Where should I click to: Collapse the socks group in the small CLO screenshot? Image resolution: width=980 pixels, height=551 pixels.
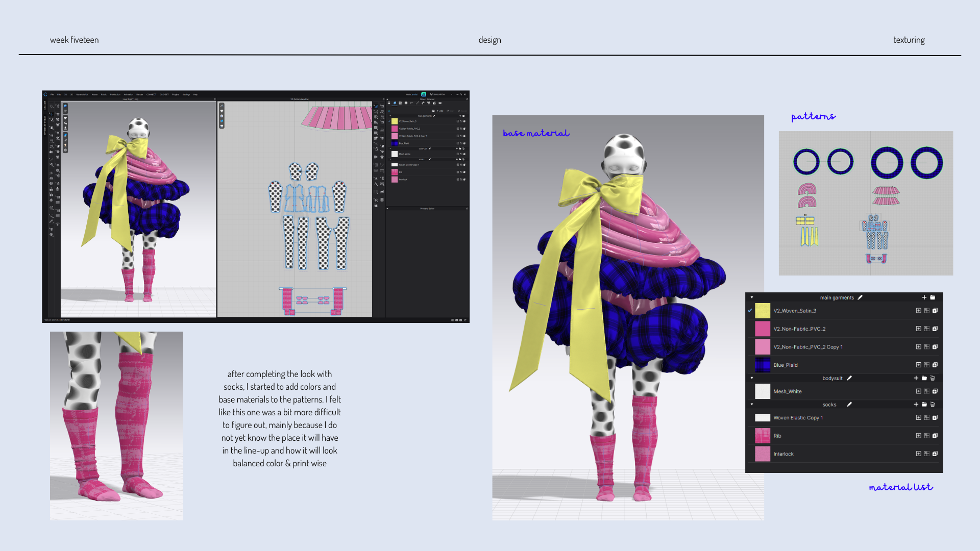(390, 159)
